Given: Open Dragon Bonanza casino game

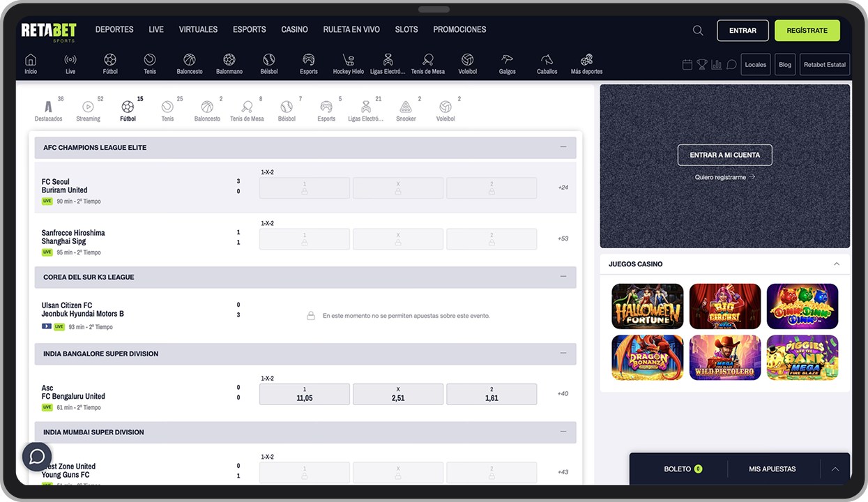Looking at the screenshot, I should click(x=648, y=358).
